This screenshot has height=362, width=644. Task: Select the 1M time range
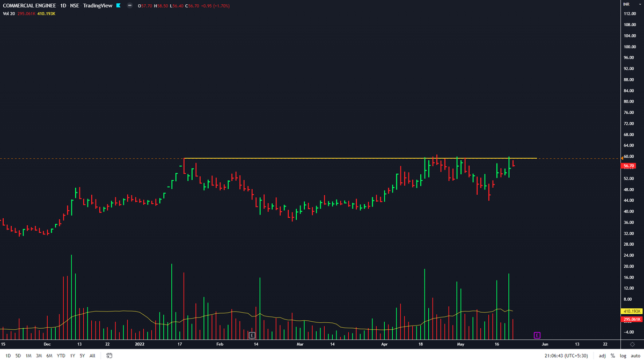coord(28,355)
